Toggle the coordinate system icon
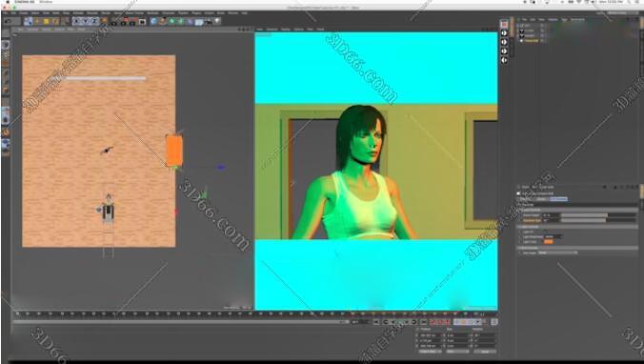The image size is (644, 364). pyautogui.click(x=105, y=21)
